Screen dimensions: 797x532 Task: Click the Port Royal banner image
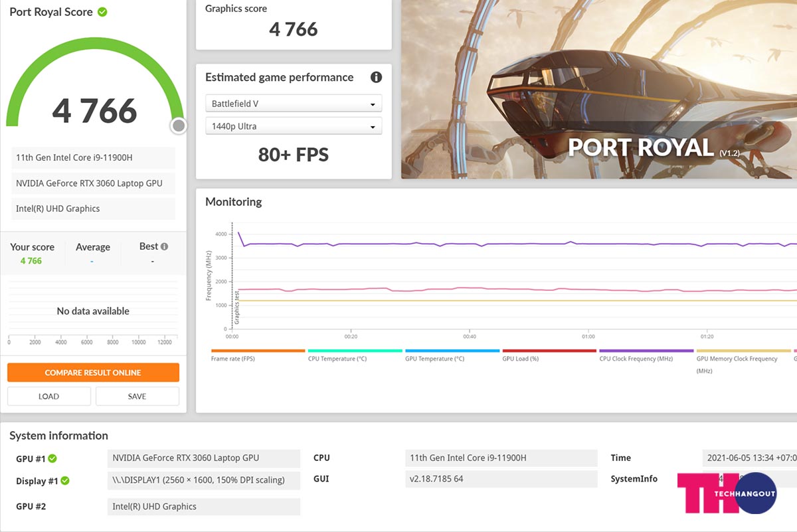pos(599,89)
